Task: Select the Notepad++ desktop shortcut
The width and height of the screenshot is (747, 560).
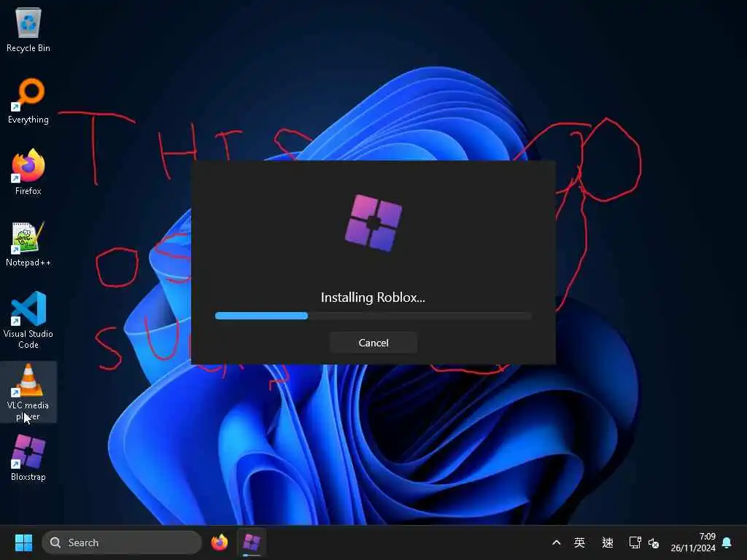Action: point(28,244)
